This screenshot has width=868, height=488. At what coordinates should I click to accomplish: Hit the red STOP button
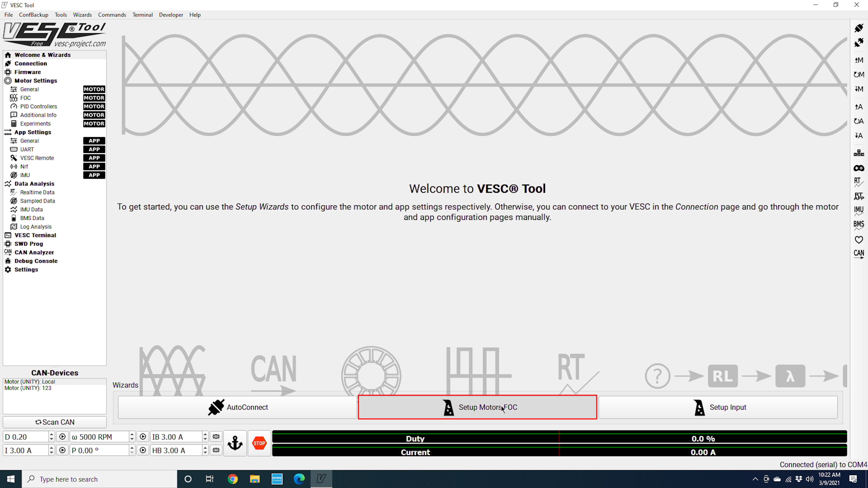coord(259,443)
